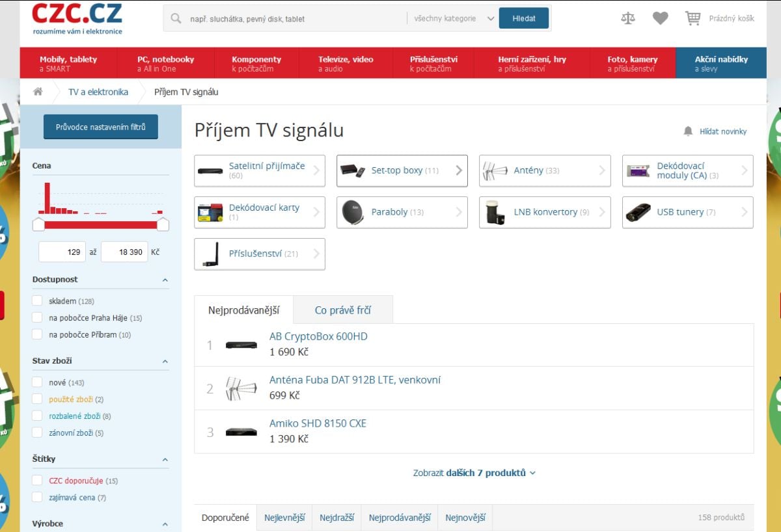Open the AB CryptoBox 600HD product link

[x=318, y=337]
